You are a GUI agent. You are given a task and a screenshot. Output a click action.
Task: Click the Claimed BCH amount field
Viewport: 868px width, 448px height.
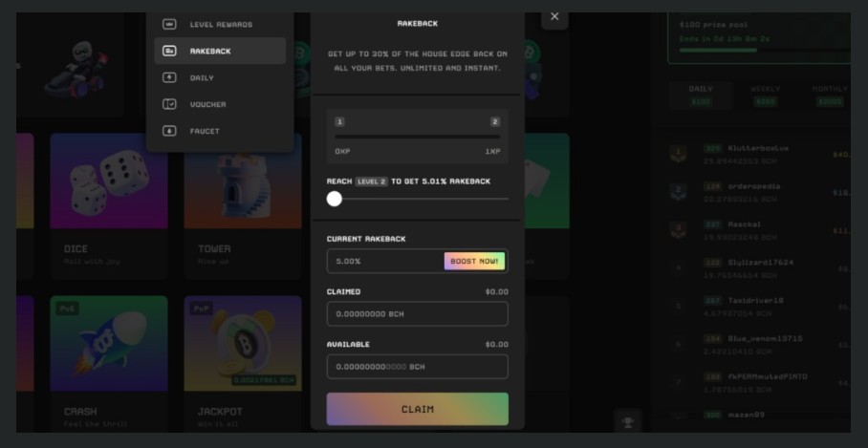pyautogui.click(x=417, y=313)
